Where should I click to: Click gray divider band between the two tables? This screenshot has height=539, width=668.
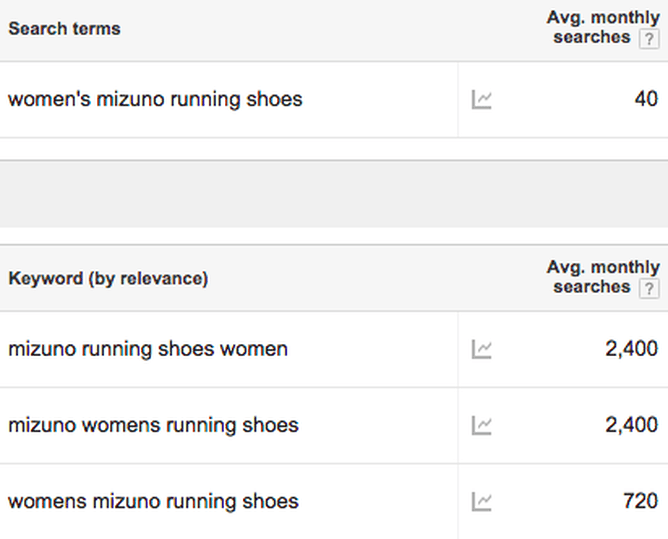[334, 193]
